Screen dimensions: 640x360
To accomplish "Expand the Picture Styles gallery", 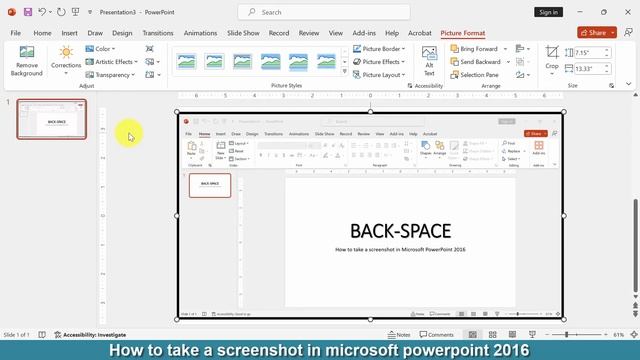I will [x=344, y=72].
